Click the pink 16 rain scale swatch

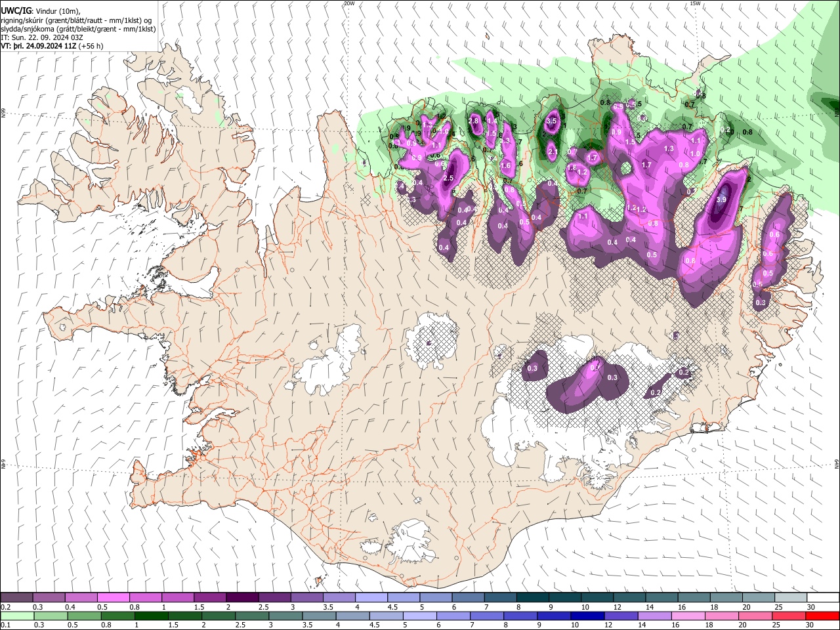(x=688, y=616)
